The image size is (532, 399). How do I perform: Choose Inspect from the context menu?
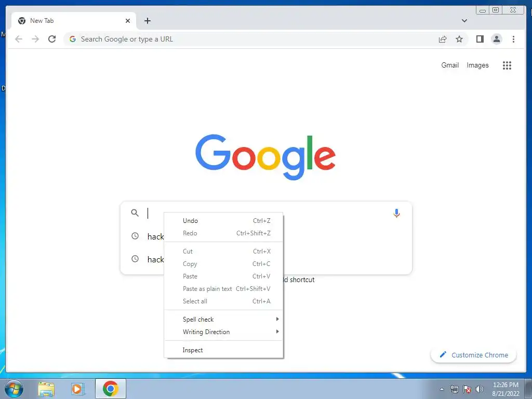click(x=223, y=350)
